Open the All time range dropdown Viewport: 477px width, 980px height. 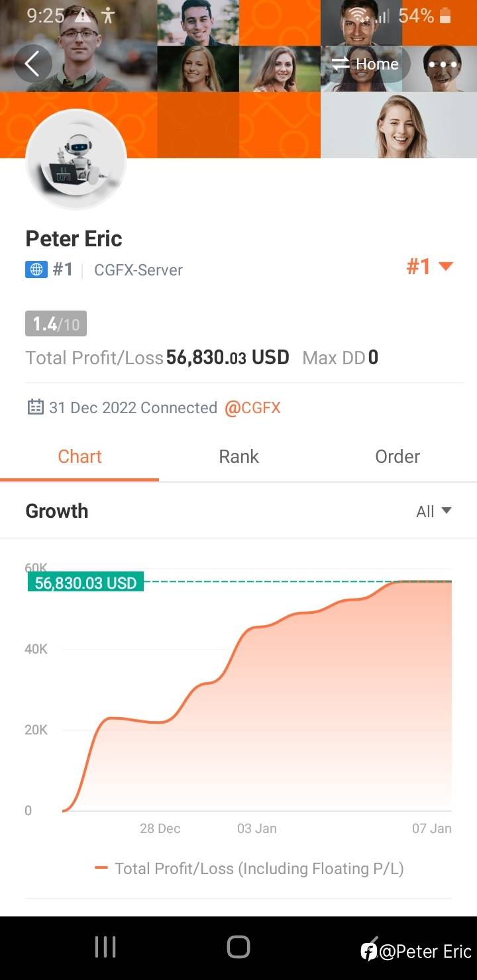433,511
